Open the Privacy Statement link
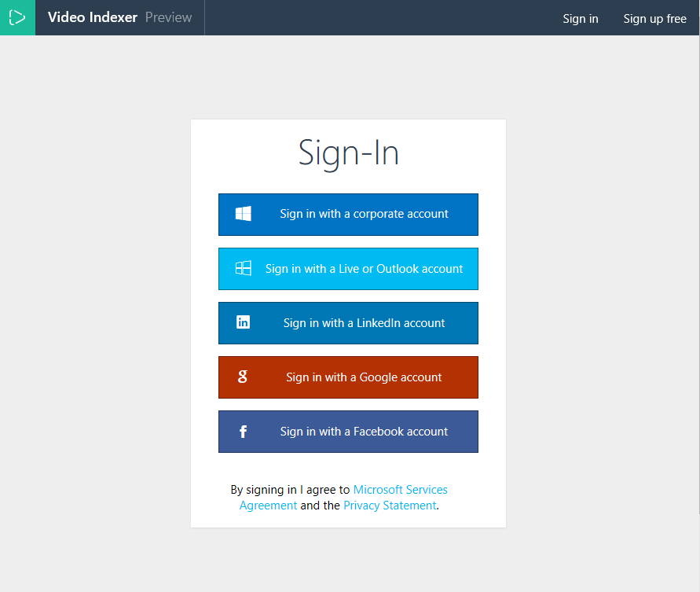 (x=390, y=506)
